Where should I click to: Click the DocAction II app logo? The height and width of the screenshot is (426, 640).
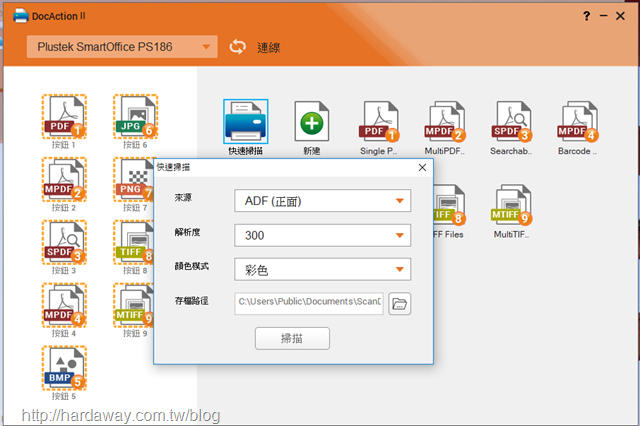pos(20,16)
